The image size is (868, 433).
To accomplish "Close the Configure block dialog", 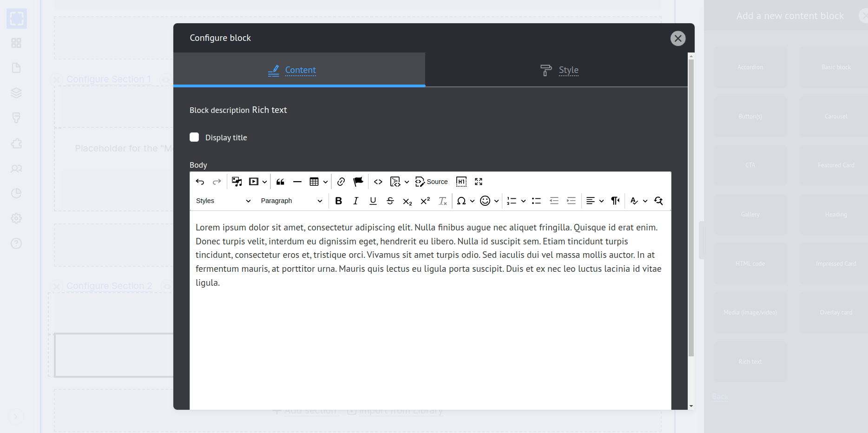I will (x=678, y=38).
